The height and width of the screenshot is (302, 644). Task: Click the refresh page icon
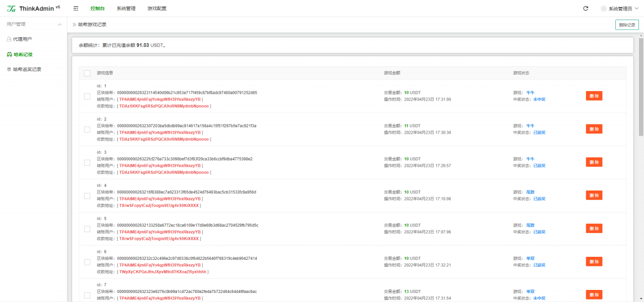pos(585,9)
